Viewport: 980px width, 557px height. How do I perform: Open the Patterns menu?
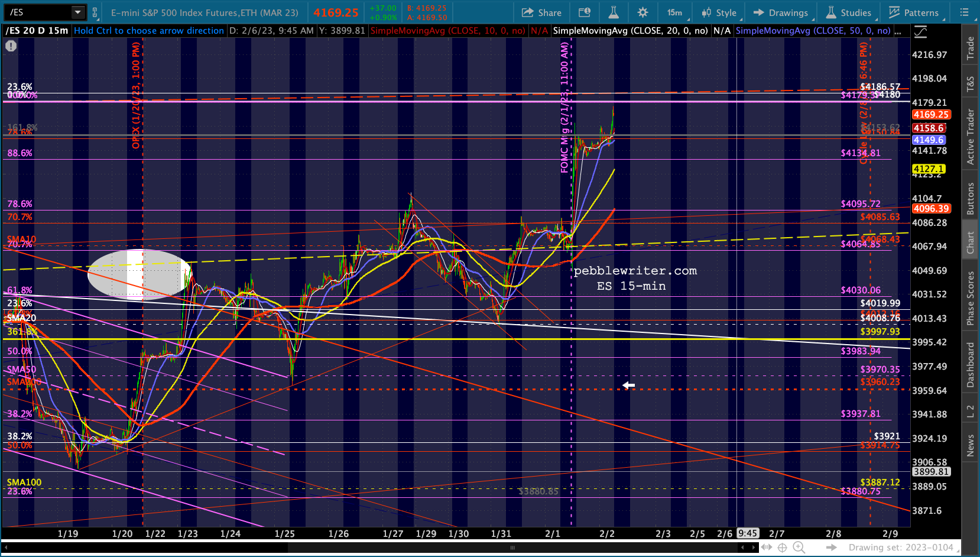point(913,12)
